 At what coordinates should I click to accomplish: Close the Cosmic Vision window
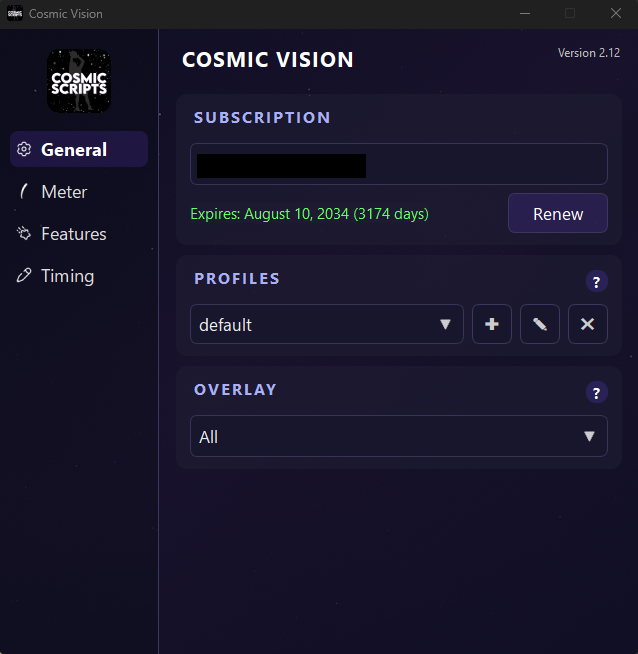[x=616, y=13]
